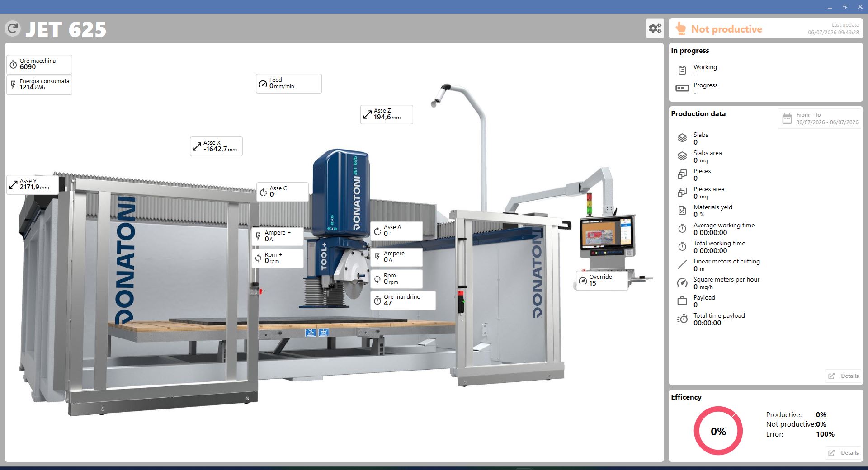Click the calendar icon in Production data
The height and width of the screenshot is (470, 868).
coord(787,119)
